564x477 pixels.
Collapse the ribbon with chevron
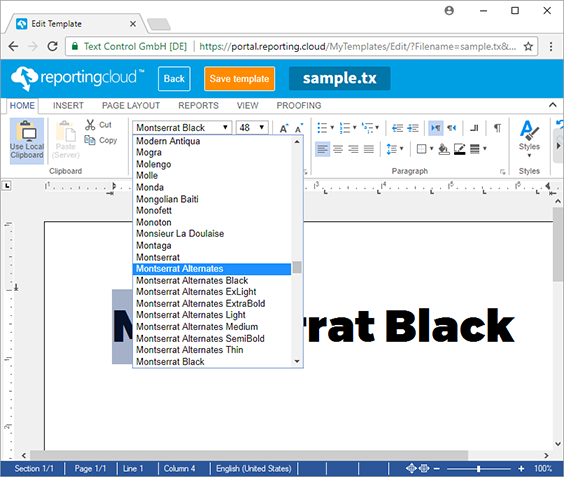point(552,105)
